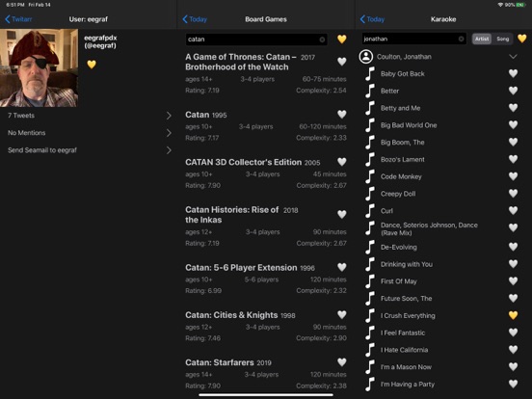Open Catan: Cities & Knights entry

point(266,327)
